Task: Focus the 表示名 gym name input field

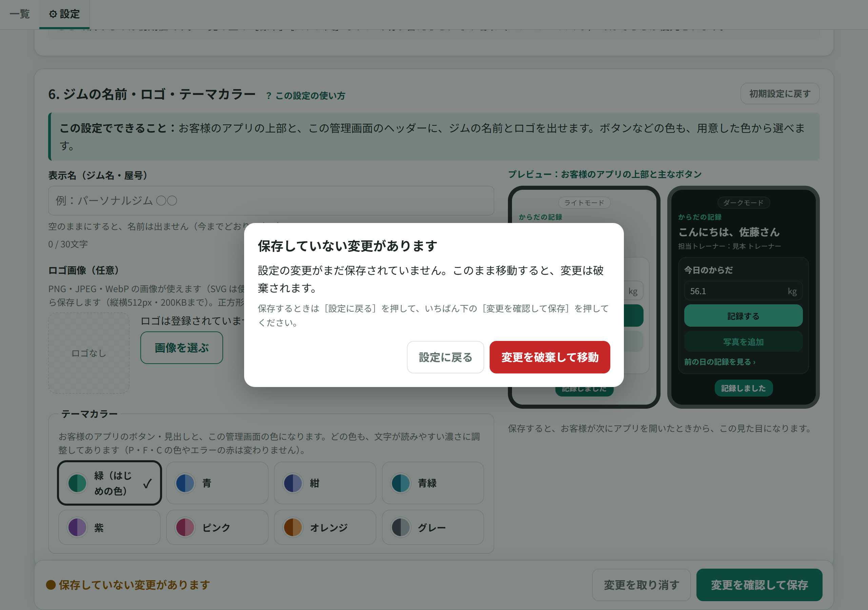Action: coord(271,201)
